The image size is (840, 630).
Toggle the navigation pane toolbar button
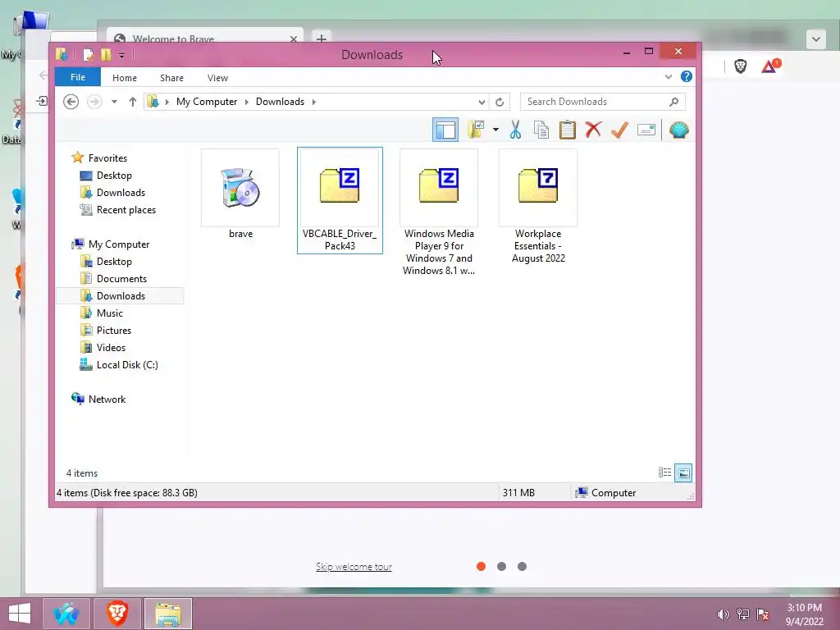(445, 130)
